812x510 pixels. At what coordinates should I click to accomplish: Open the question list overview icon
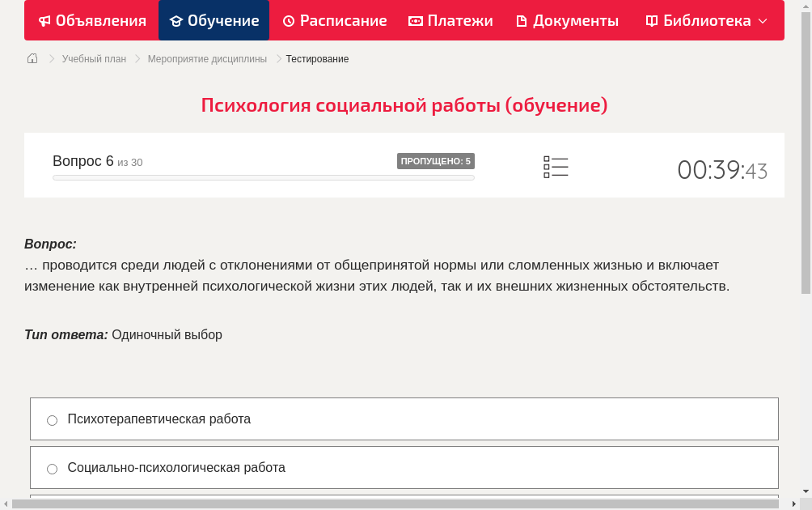pyautogui.click(x=556, y=167)
